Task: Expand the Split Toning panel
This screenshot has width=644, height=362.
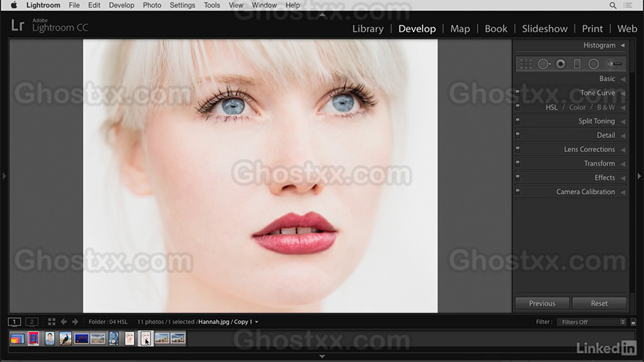Action: click(623, 121)
